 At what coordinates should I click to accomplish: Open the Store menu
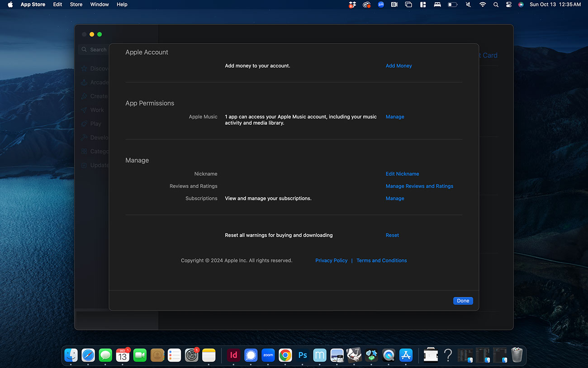pos(76,5)
